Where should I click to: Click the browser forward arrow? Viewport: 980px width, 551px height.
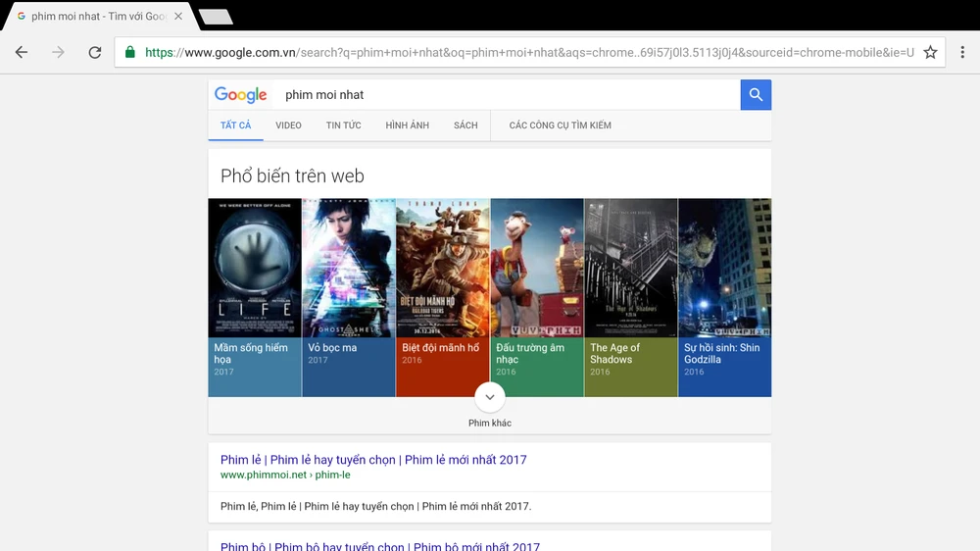click(58, 53)
